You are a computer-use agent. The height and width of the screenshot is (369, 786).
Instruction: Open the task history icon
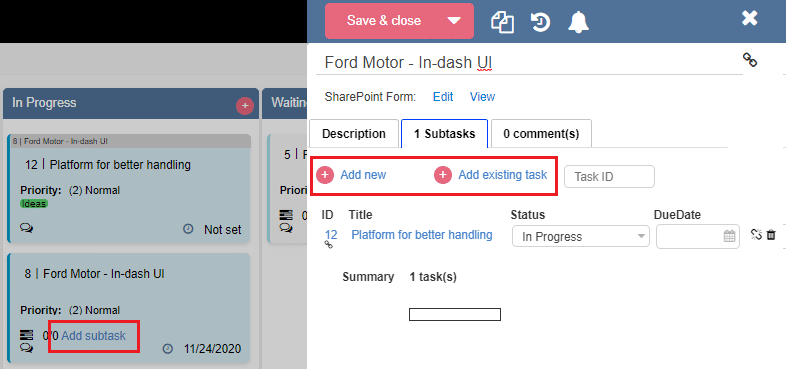[x=540, y=22]
